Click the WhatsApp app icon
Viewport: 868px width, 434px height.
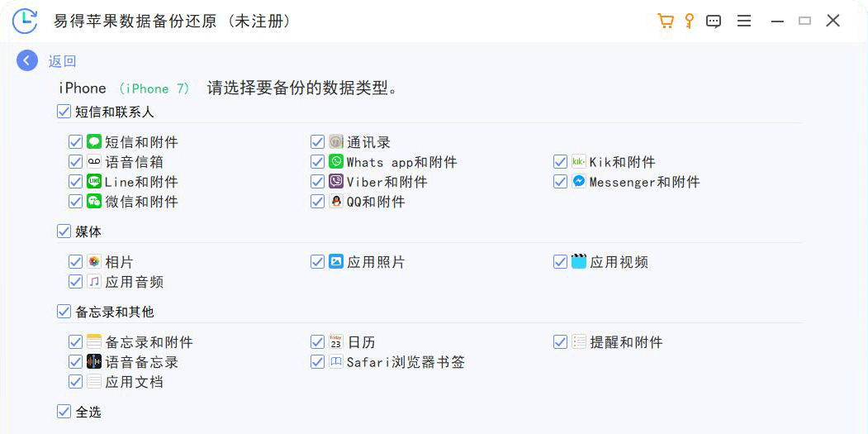[x=336, y=161]
